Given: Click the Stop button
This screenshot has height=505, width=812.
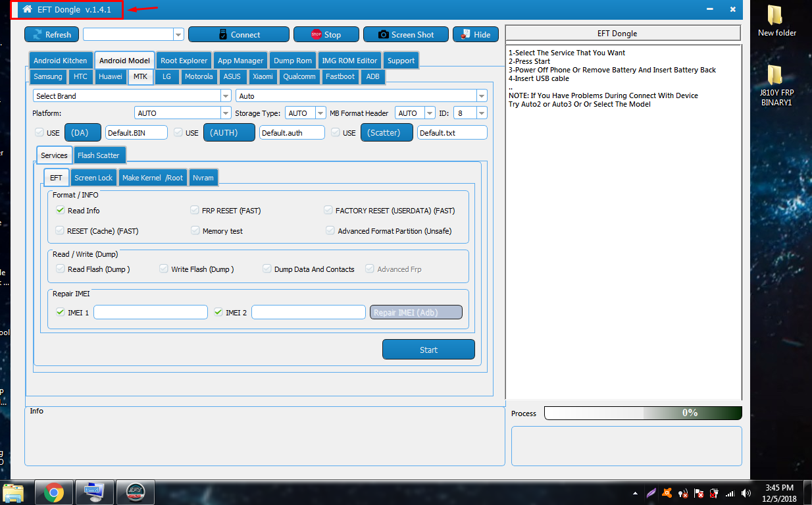Looking at the screenshot, I should pyautogui.click(x=326, y=34).
